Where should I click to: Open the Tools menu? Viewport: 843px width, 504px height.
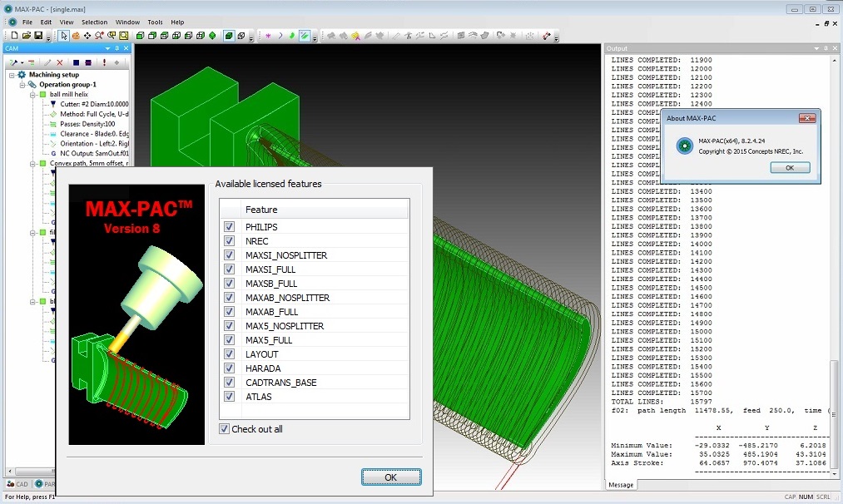(x=156, y=22)
